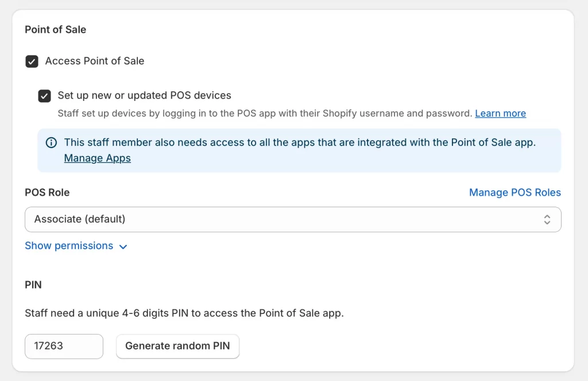Focus the PIN field showing 17263
The height and width of the screenshot is (381, 588).
point(64,346)
